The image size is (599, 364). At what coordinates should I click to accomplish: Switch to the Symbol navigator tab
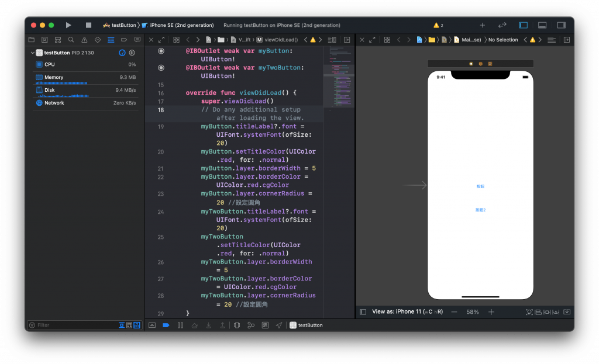click(x=58, y=40)
